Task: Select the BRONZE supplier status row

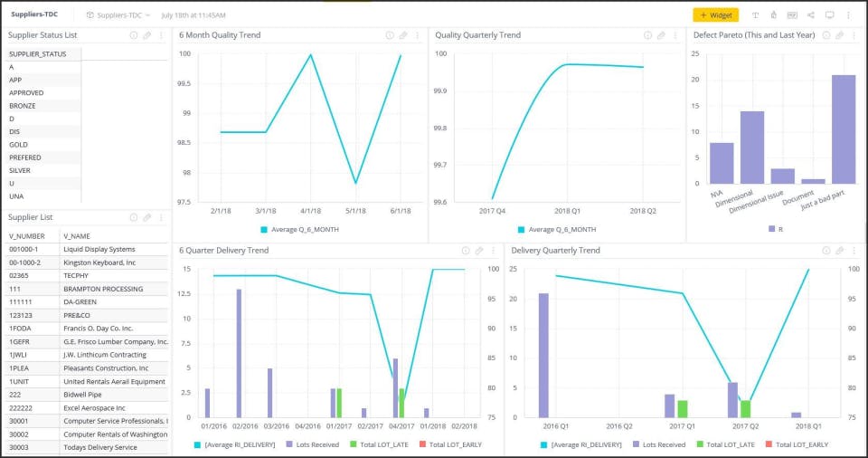Action: tap(43, 106)
